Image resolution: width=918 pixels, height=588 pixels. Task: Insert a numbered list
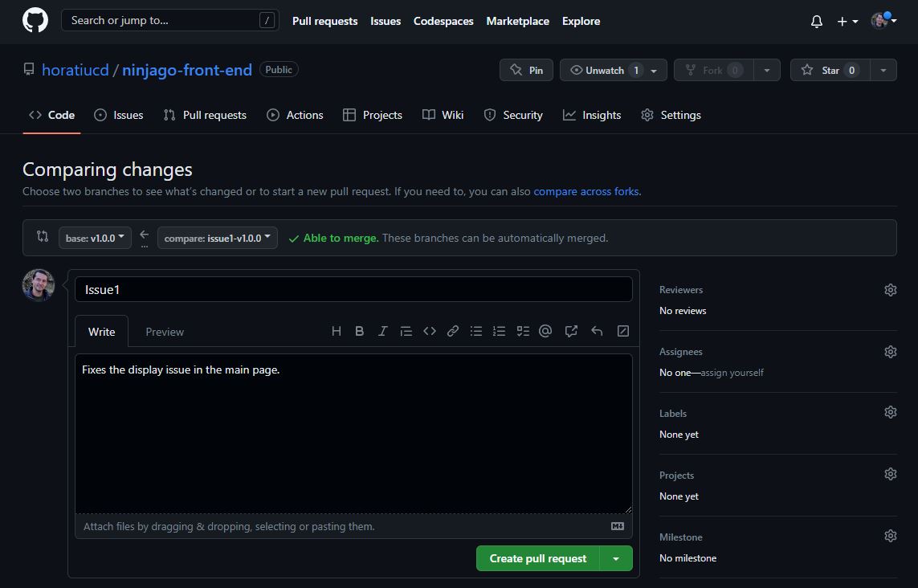pyautogui.click(x=499, y=332)
